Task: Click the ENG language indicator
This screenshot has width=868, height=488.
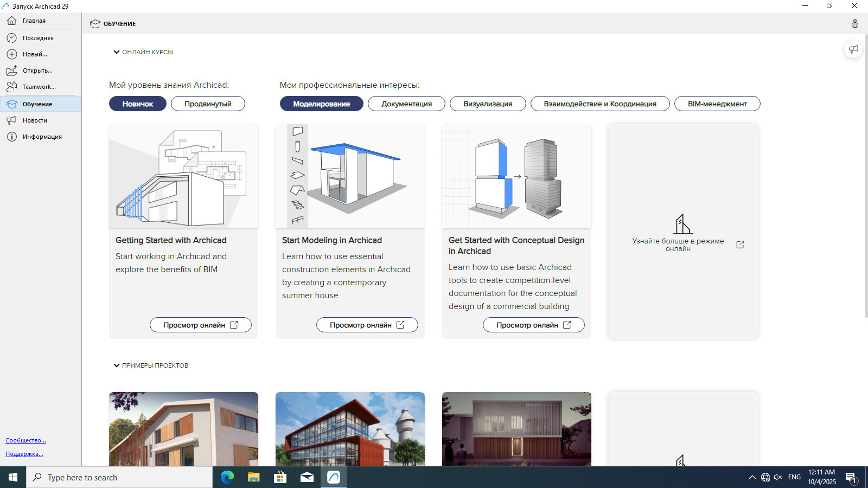Action: point(794,477)
